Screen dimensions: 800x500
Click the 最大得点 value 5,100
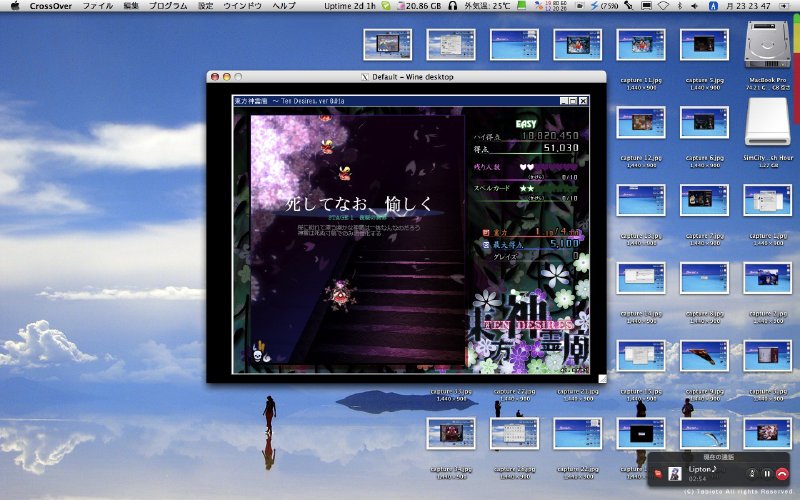click(x=564, y=244)
